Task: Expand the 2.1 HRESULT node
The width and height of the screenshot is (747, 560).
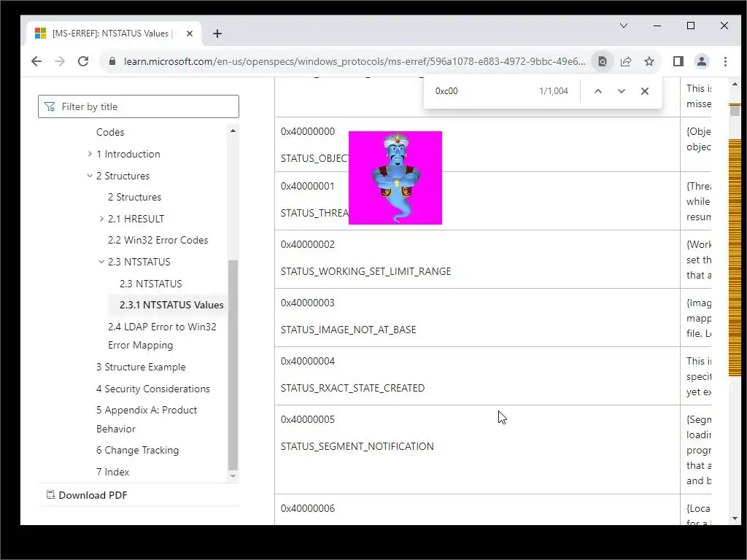Action: click(101, 219)
